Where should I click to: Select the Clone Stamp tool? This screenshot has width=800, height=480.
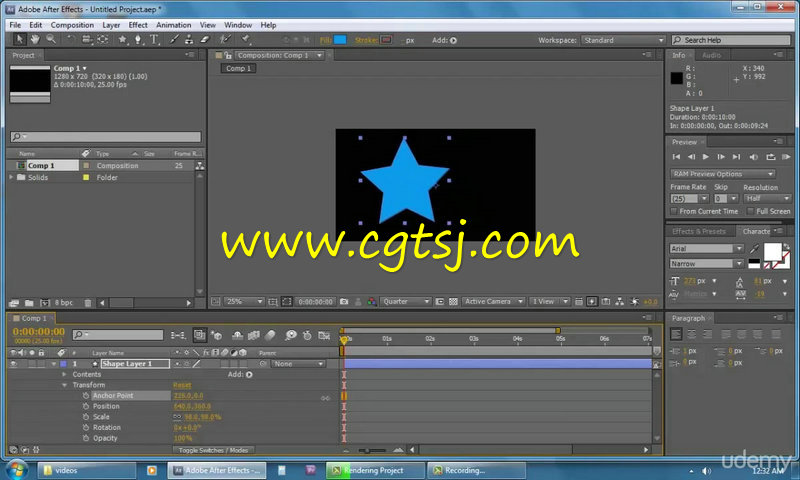[189, 39]
